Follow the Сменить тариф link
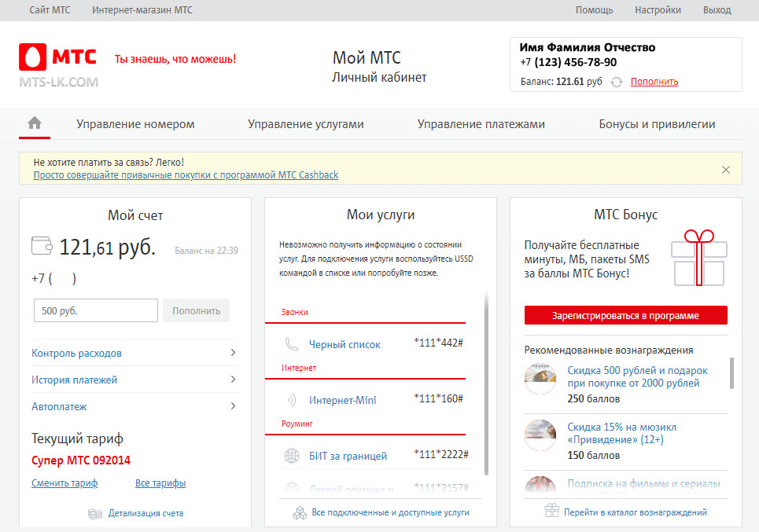 click(64, 483)
